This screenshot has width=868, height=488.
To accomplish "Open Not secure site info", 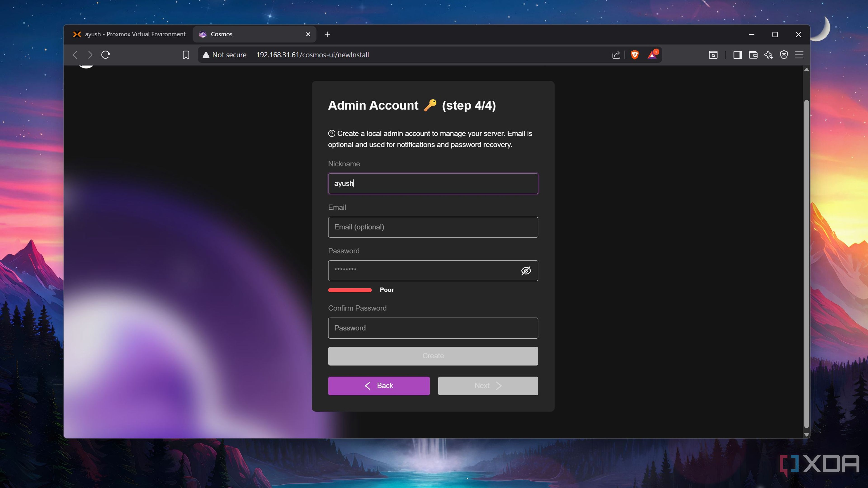I will tap(224, 55).
